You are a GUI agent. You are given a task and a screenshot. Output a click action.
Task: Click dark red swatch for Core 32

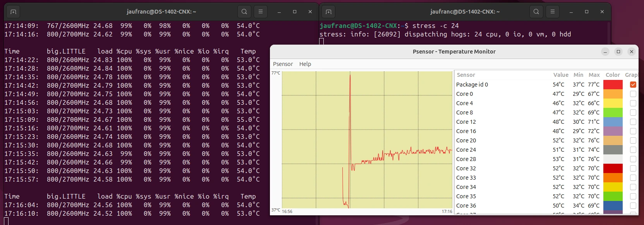(613, 168)
